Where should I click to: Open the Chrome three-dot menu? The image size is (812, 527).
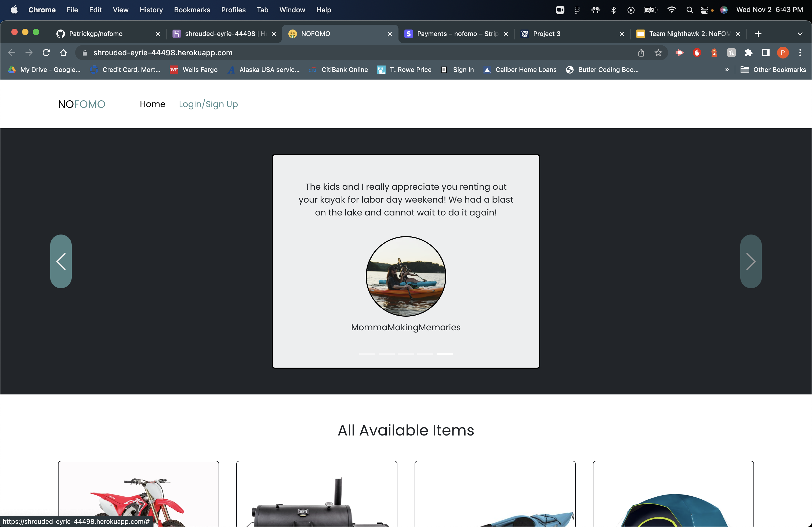click(x=800, y=53)
